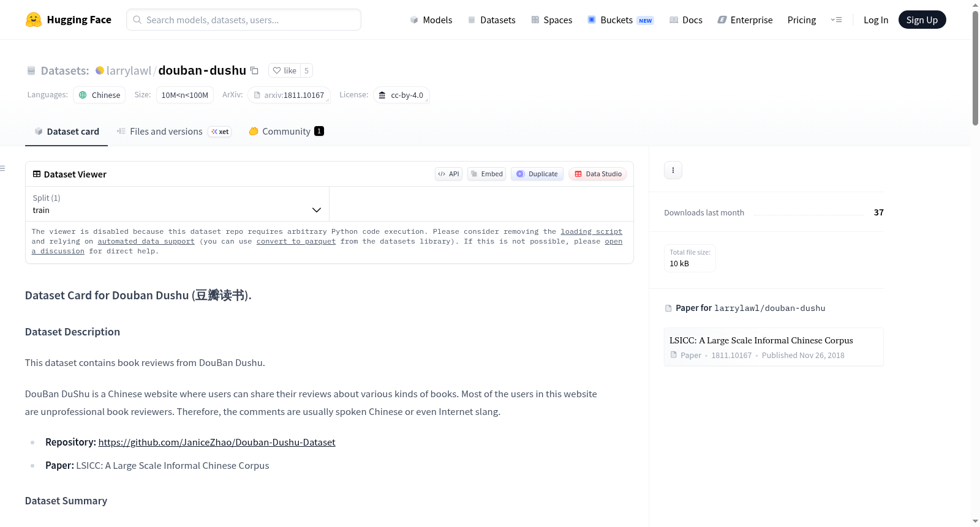Click the Sign Up button
The height and width of the screenshot is (527, 980).
[922, 20]
